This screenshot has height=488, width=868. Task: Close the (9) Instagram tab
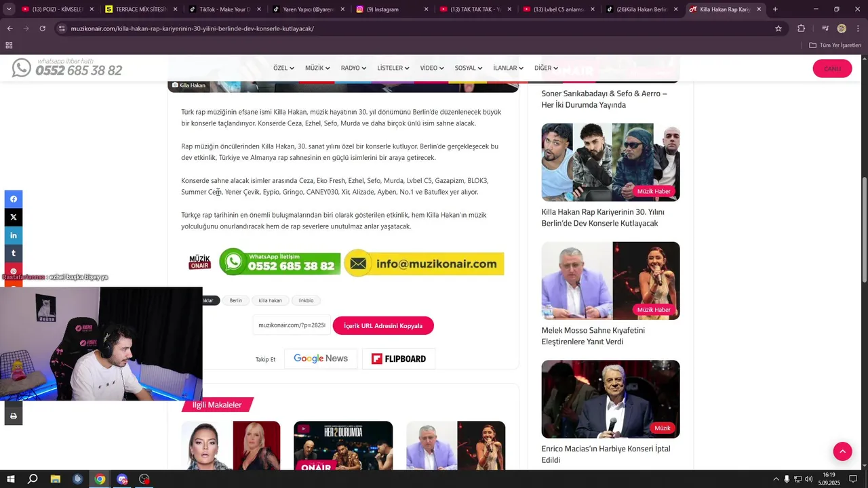[426, 9]
